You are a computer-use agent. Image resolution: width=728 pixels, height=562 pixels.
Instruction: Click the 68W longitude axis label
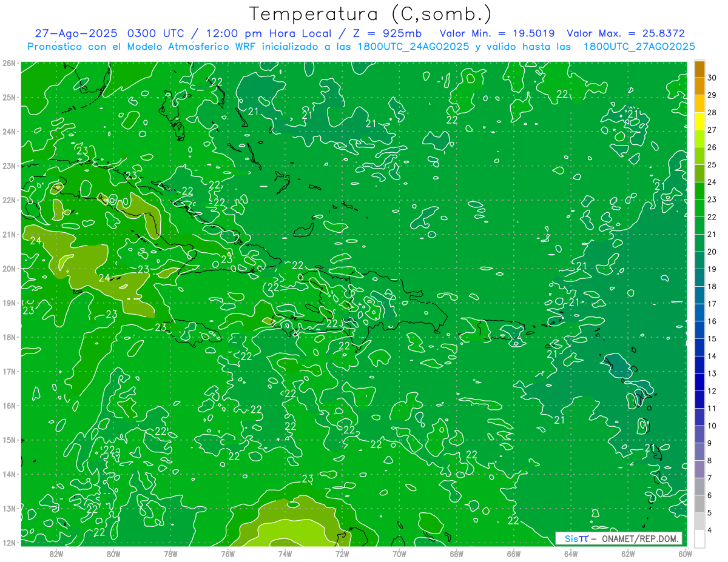pos(457,554)
